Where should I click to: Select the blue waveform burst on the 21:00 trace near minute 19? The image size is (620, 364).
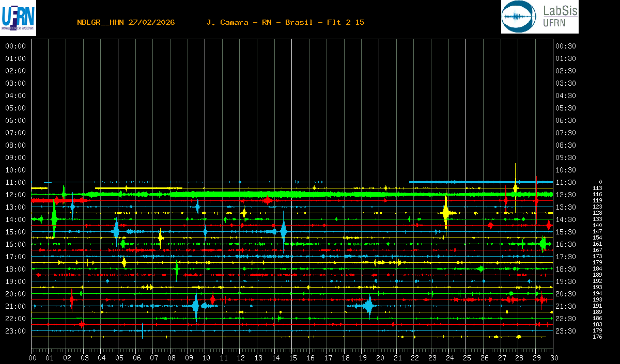click(369, 306)
